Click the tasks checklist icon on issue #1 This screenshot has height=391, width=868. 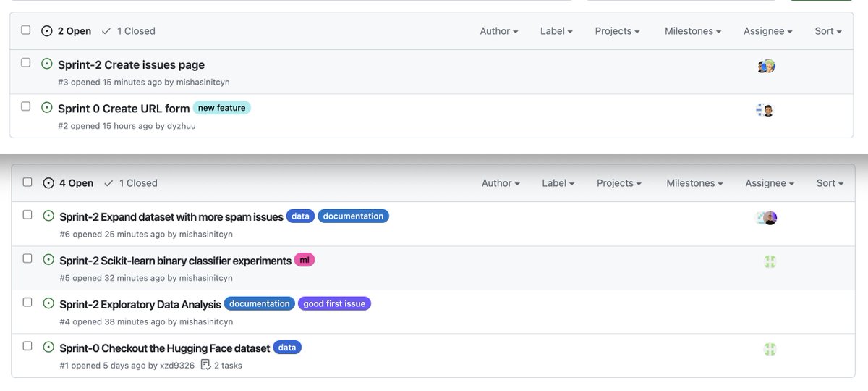pyautogui.click(x=205, y=364)
